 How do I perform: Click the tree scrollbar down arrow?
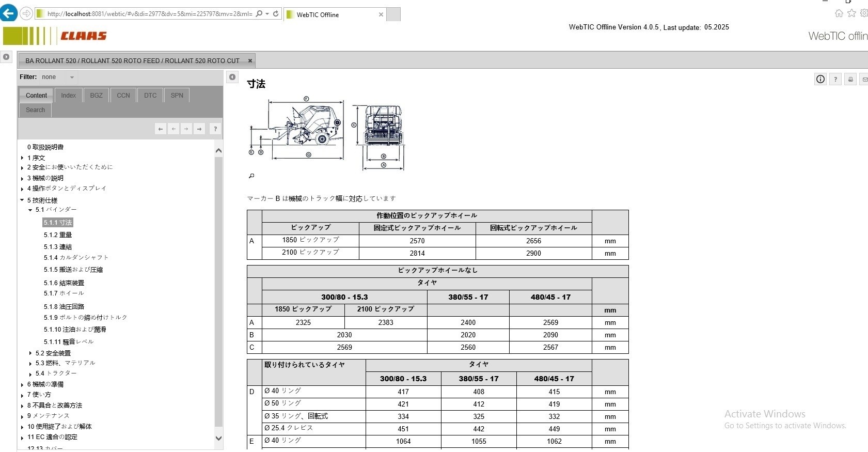tap(218, 438)
